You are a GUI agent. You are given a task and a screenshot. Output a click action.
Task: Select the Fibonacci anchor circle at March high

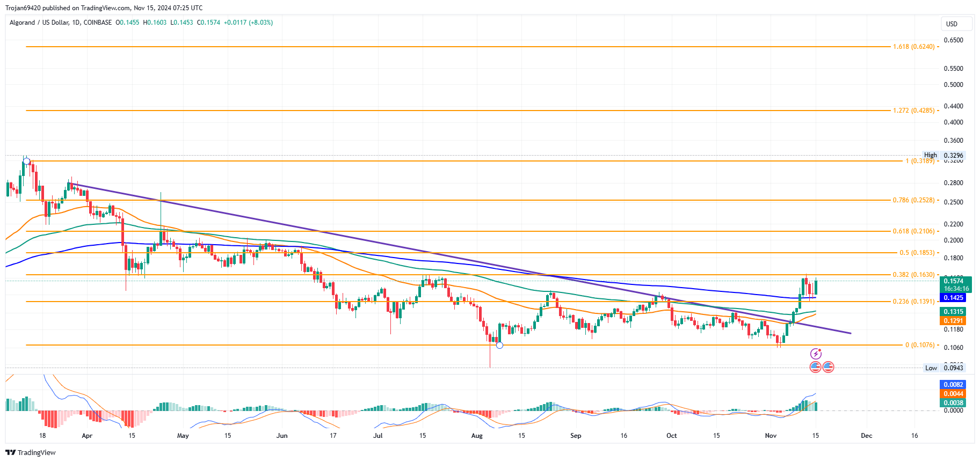(27, 161)
